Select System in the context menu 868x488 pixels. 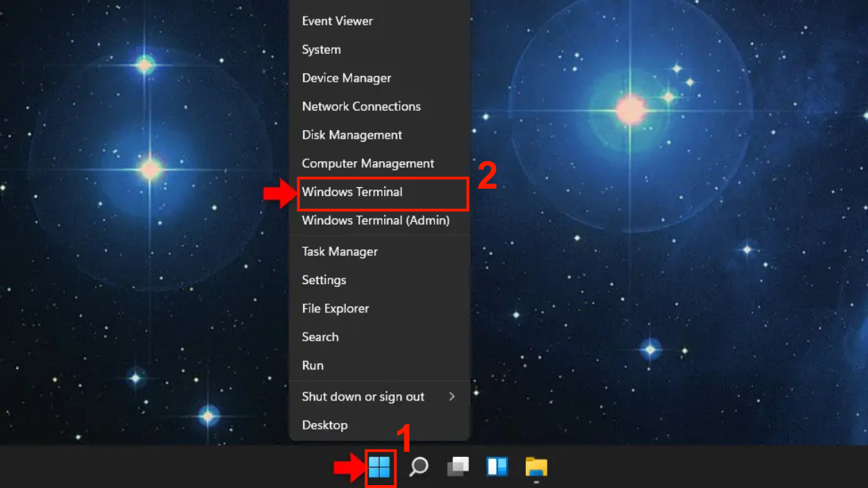pyautogui.click(x=380, y=50)
